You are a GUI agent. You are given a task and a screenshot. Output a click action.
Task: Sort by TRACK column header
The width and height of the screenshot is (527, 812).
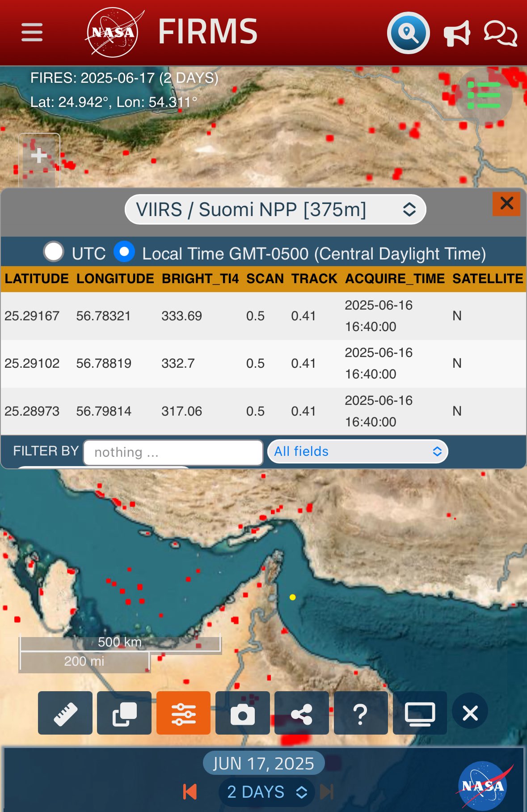point(314,278)
